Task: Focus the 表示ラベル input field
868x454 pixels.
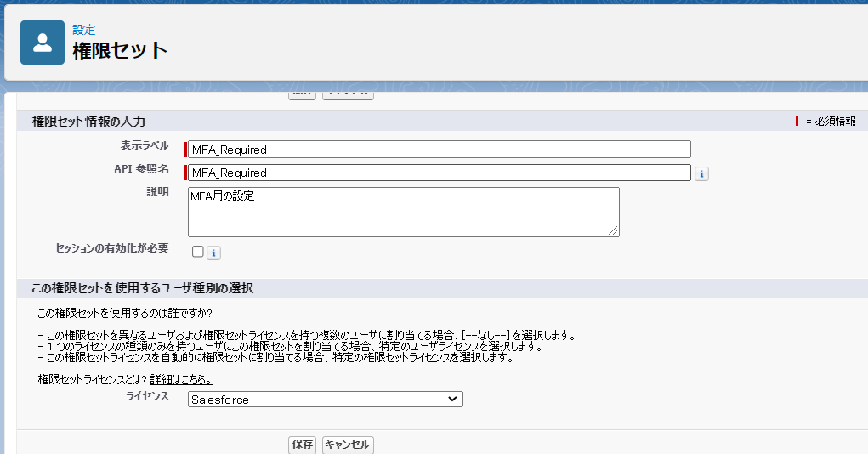Action: click(439, 150)
